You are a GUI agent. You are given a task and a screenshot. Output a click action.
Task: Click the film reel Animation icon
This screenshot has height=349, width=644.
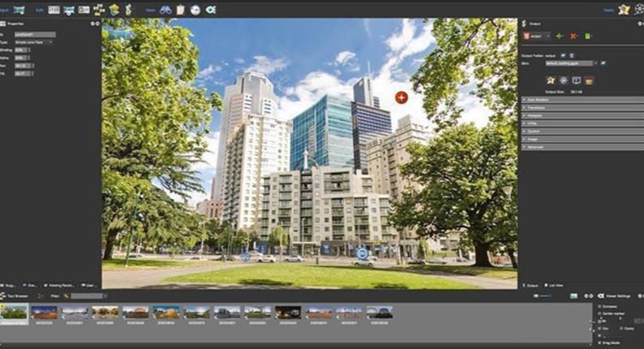click(639, 10)
